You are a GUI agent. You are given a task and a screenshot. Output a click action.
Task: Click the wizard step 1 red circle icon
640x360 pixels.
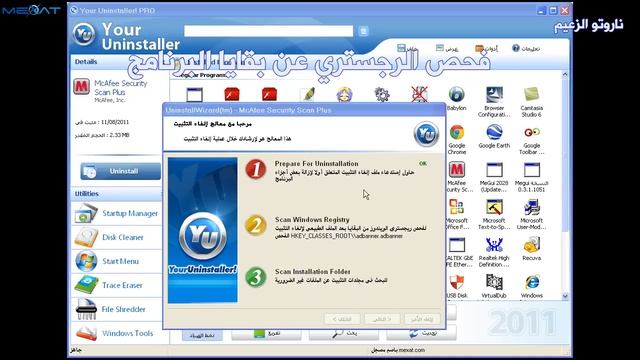[x=256, y=169]
